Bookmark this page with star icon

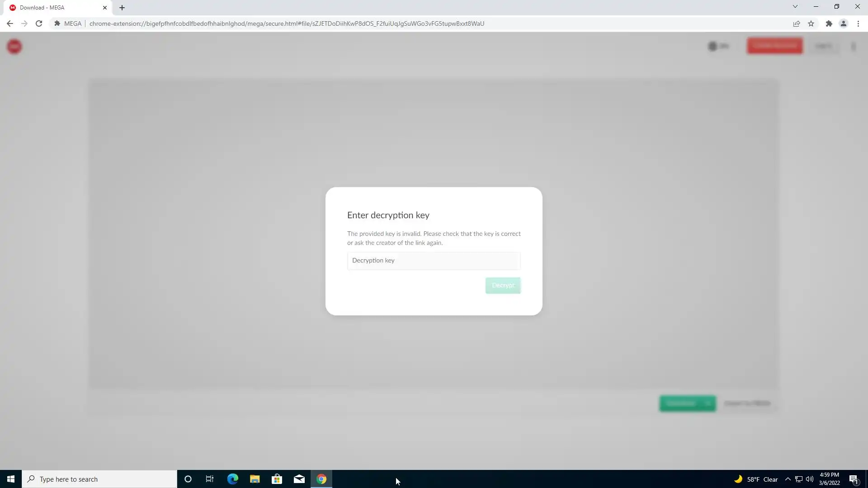coord(811,23)
